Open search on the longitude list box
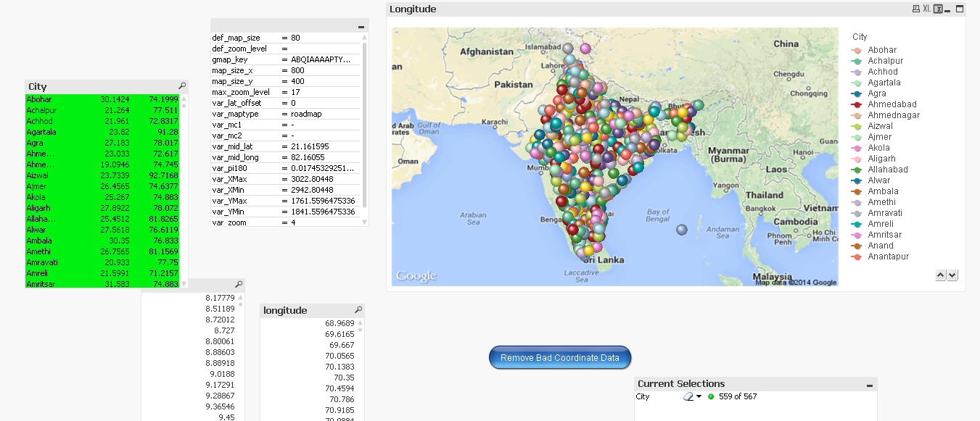 tap(358, 310)
